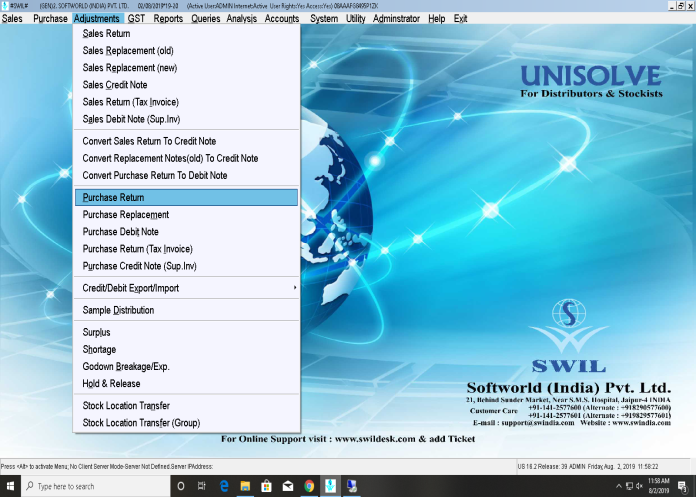
Task: Click Exit in the menu bar
Action: point(460,19)
